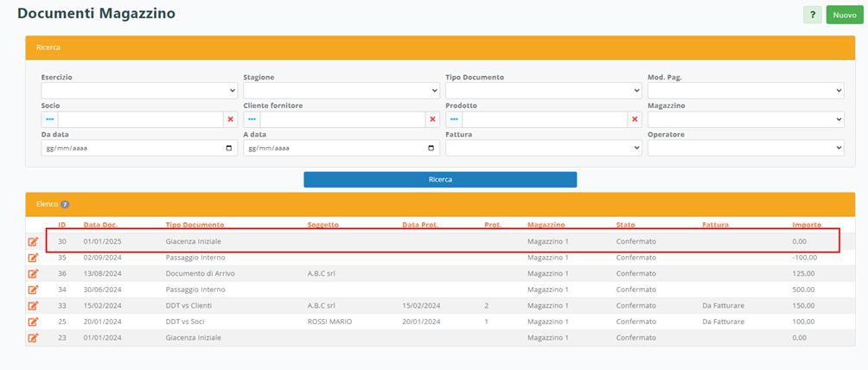Expand the Esercizio dropdown
Viewport: 868px width, 370px height.
138,91
